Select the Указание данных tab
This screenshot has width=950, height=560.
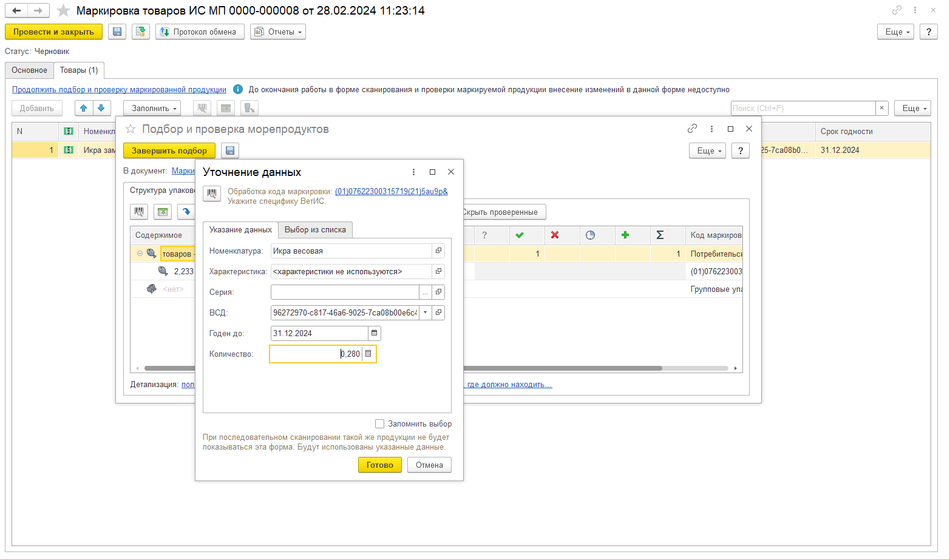(240, 230)
